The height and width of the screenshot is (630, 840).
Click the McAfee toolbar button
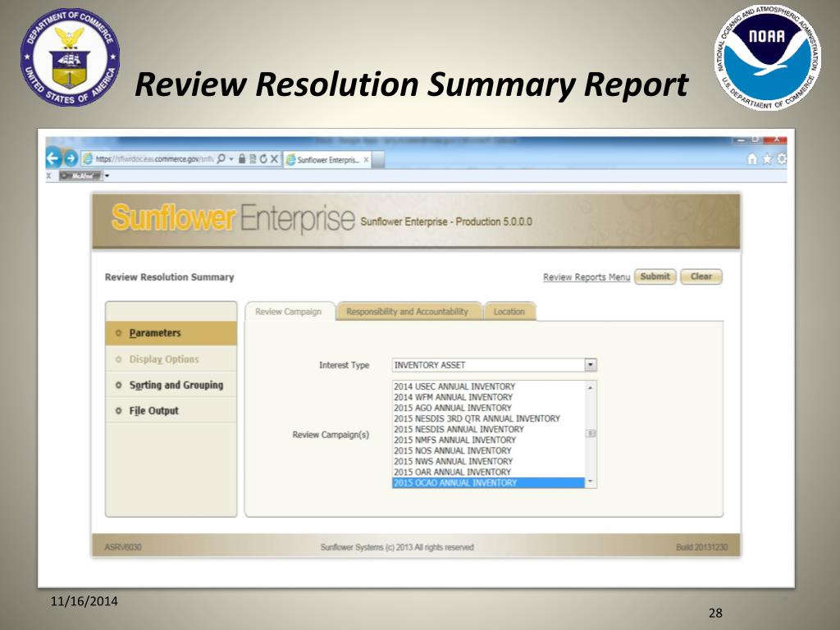coord(80,176)
